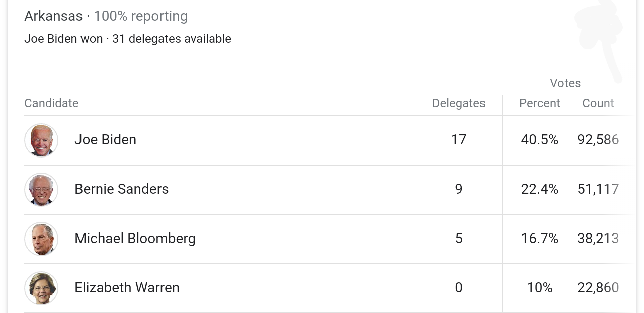Select Bloomberg's 5 delegates value

click(x=459, y=238)
